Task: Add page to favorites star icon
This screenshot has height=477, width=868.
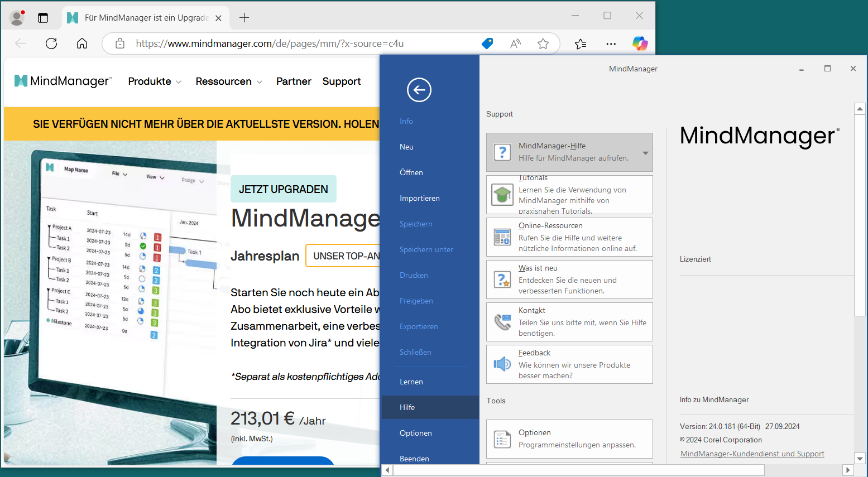Action: (x=543, y=44)
